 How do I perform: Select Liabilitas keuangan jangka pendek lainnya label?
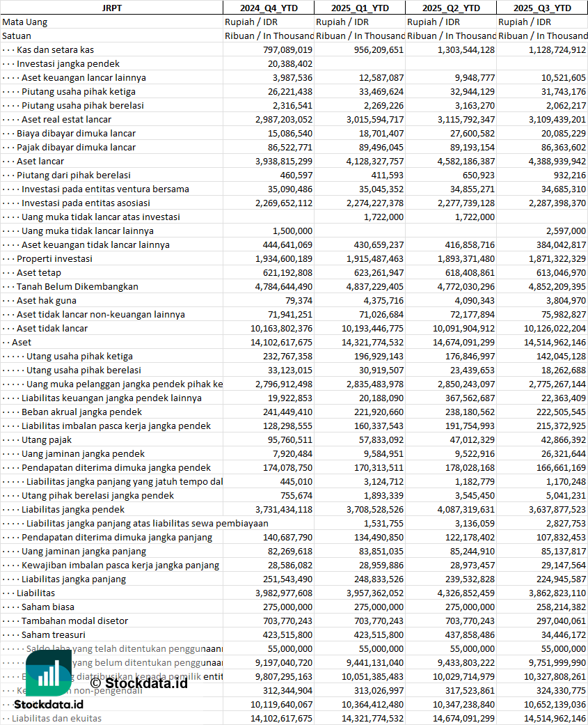[x=112, y=398]
